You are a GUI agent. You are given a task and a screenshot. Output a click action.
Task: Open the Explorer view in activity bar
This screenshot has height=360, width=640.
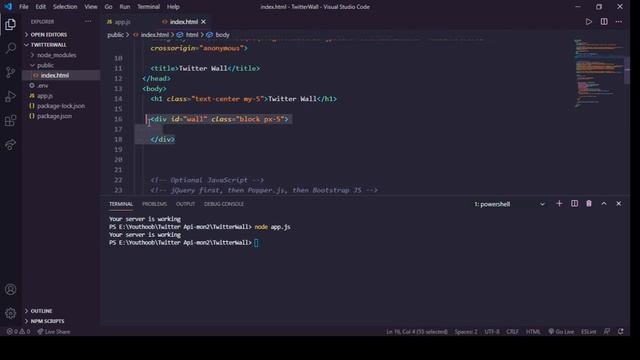pyautogui.click(x=11, y=24)
